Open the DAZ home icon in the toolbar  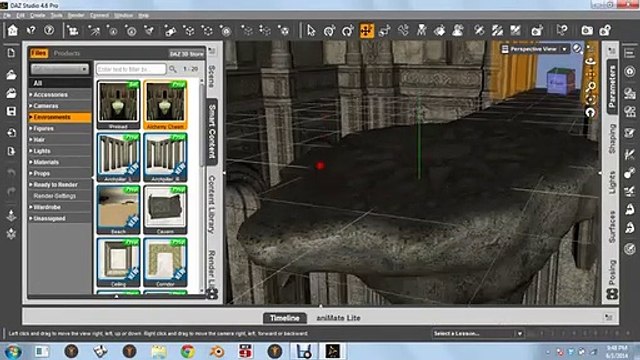13,30
